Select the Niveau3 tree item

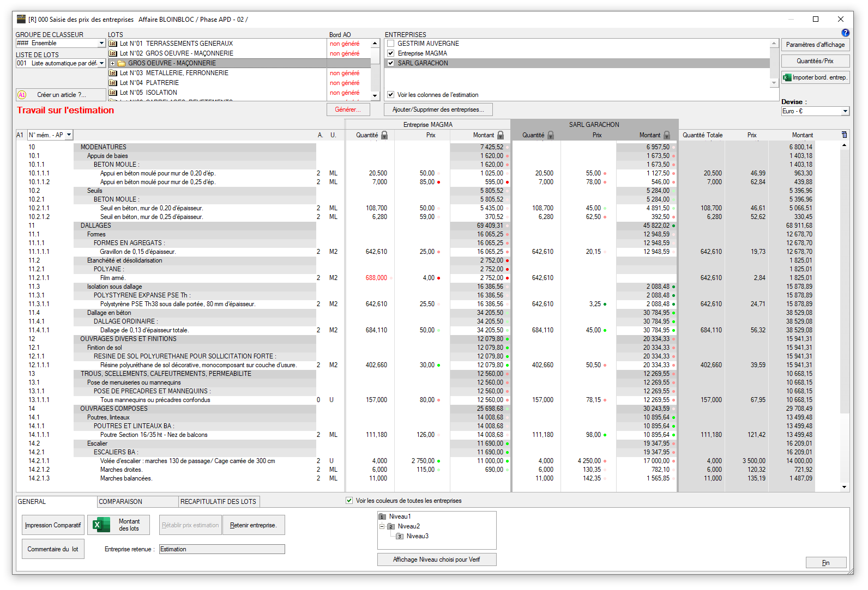tap(418, 536)
